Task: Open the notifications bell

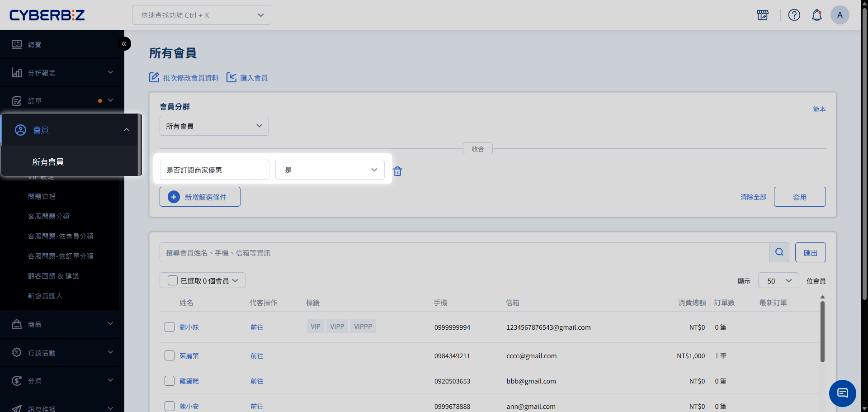Action: tap(816, 15)
